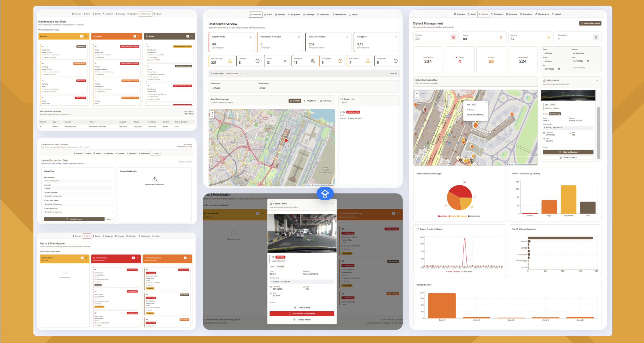Toggle the Roughness map layer button
Viewport: 644px width, 343px height.
click(x=310, y=101)
